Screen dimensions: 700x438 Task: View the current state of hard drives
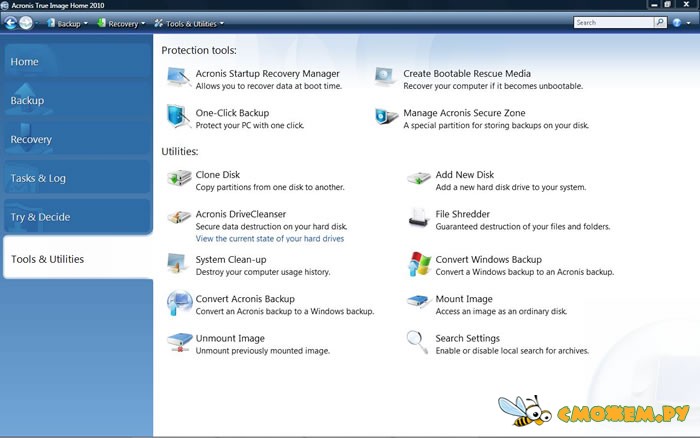(270, 238)
